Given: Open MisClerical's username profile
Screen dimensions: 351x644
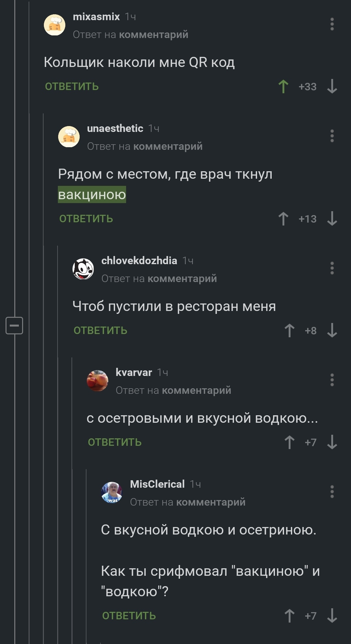Looking at the screenshot, I should [x=157, y=484].
